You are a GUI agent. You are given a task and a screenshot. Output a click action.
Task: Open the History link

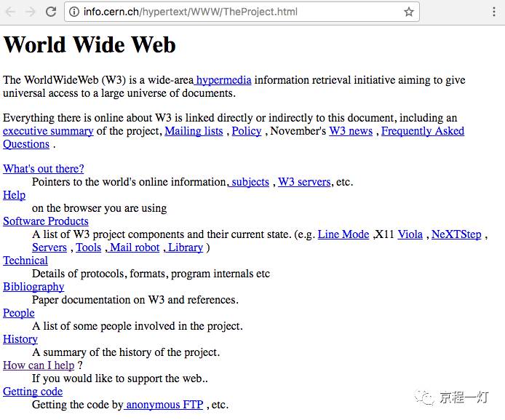[20, 339]
